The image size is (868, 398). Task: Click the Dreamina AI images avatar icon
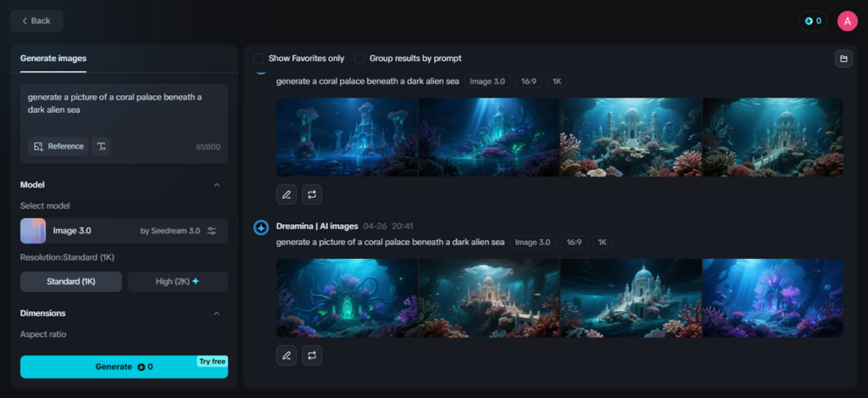click(x=261, y=227)
